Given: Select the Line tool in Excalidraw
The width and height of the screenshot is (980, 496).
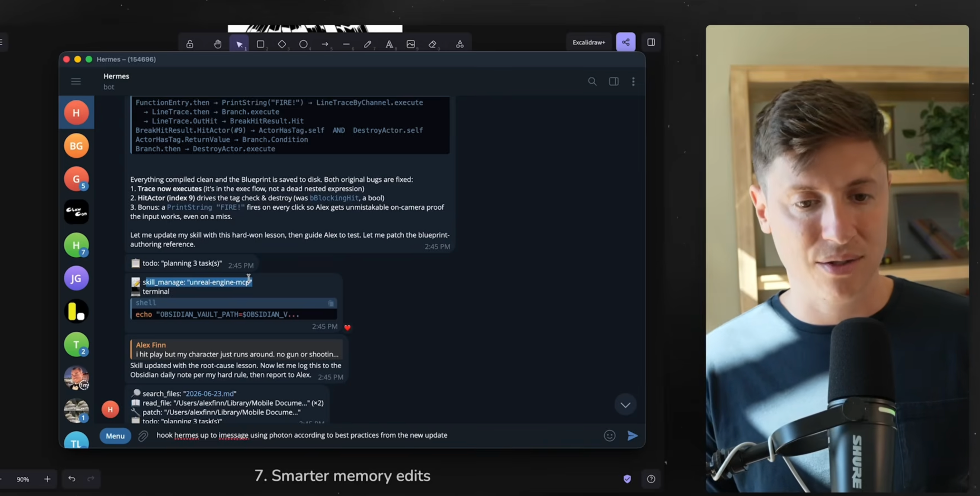Looking at the screenshot, I should [346, 45].
